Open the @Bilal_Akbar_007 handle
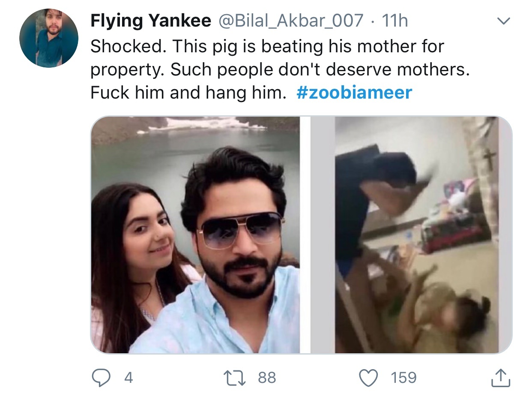This screenshot has height=394, width=532. pyautogui.click(x=291, y=21)
